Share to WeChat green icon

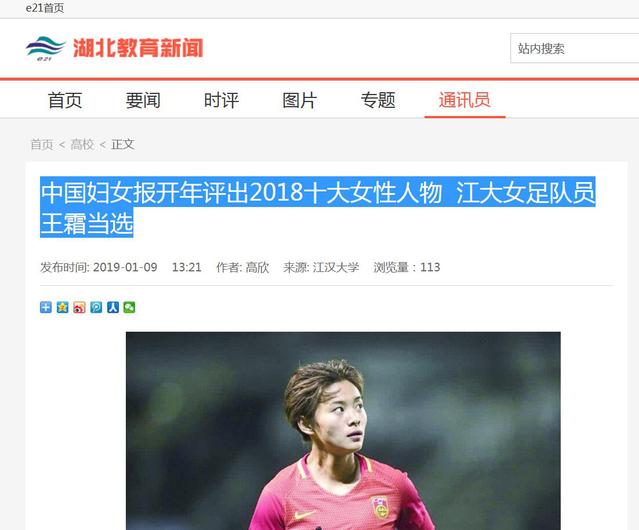(x=129, y=307)
